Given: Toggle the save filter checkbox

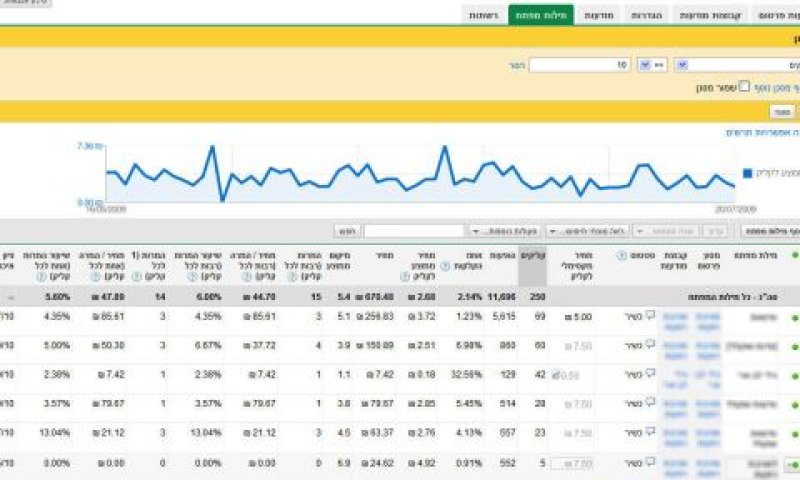Looking at the screenshot, I should [744, 86].
